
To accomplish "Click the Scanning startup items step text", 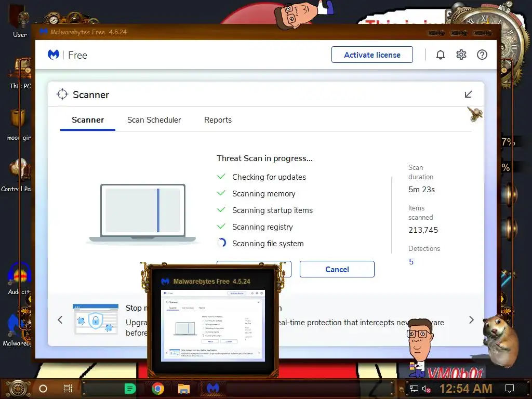I will pos(272,210).
